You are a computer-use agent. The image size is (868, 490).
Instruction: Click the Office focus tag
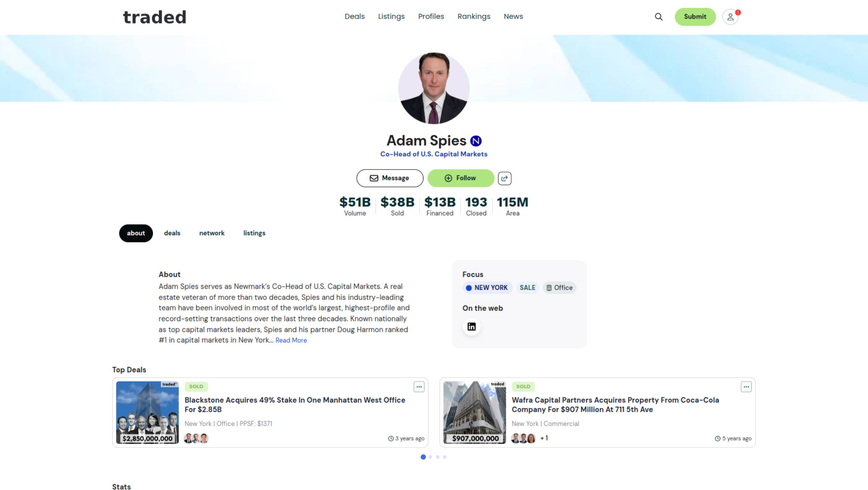559,288
